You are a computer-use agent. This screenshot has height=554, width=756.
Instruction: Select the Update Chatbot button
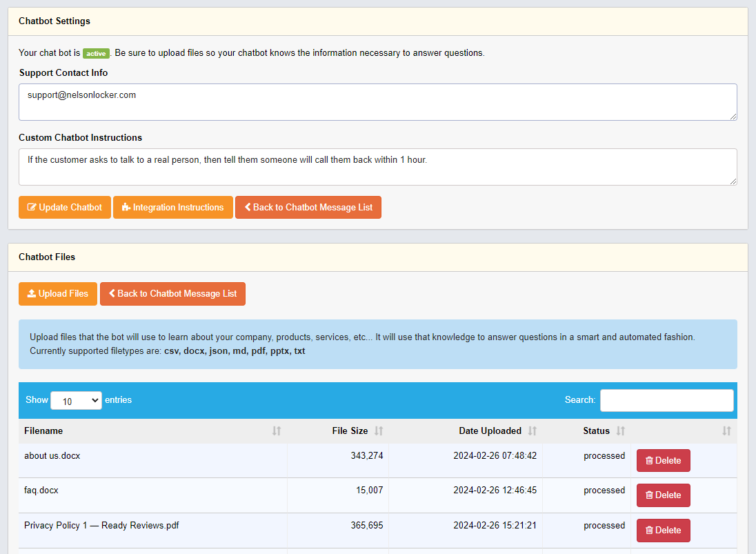point(64,207)
